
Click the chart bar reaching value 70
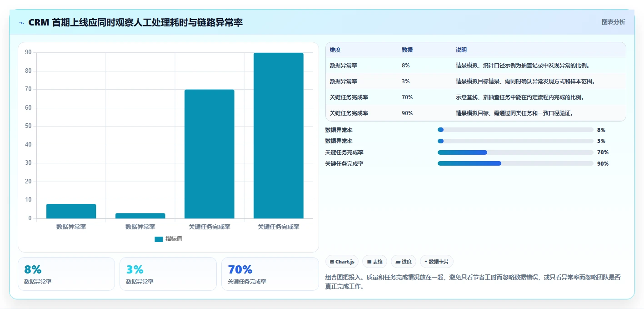[x=210, y=154]
